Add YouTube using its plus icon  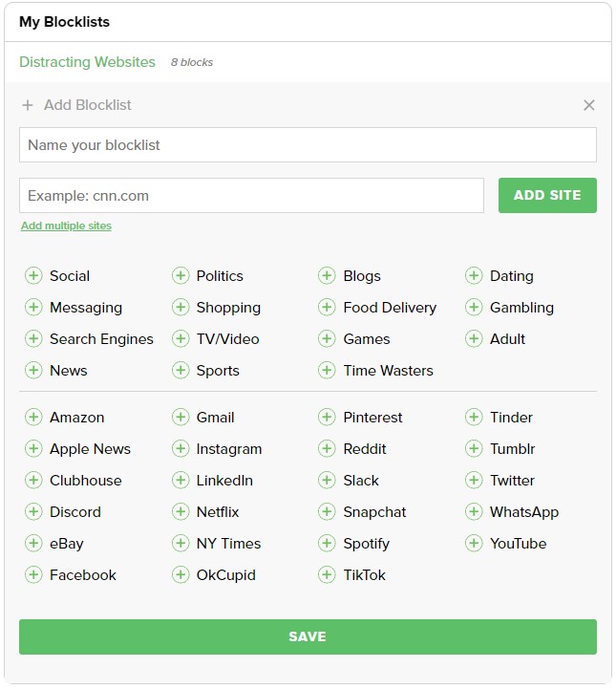[x=474, y=544]
